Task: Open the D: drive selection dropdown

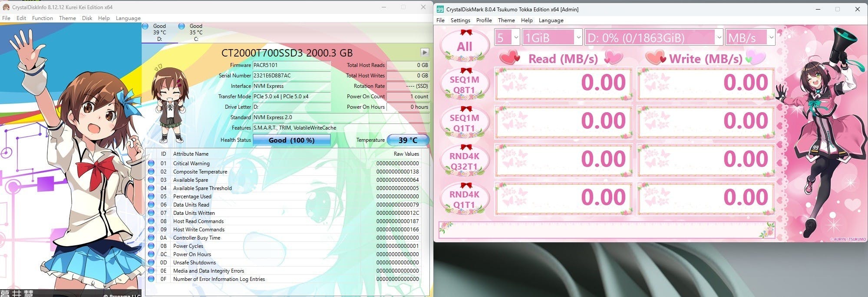Action: point(653,38)
